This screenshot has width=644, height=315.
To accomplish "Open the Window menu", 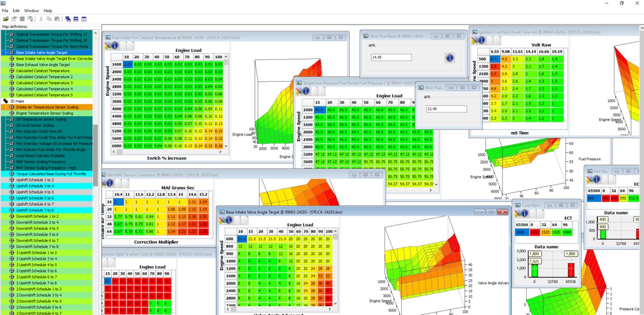I will tap(31, 11).
